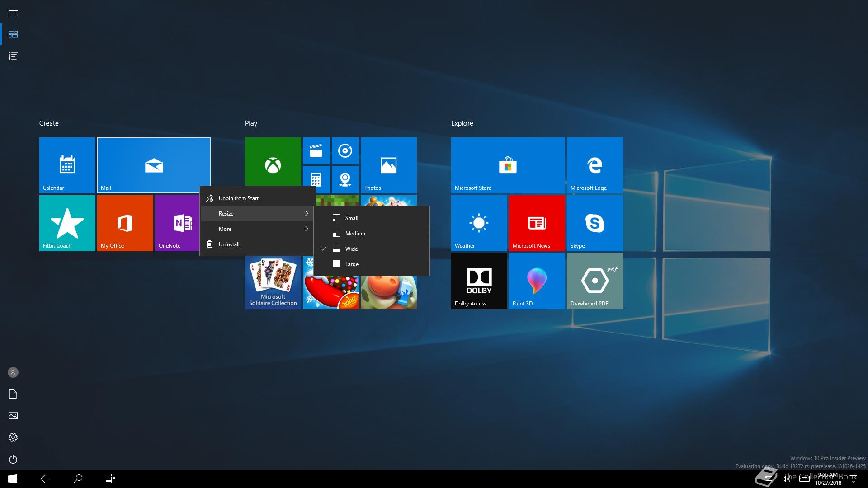Screen dimensions: 868x488
Task: Switch to Pinned tiles view
Action: pyautogui.click(x=13, y=34)
